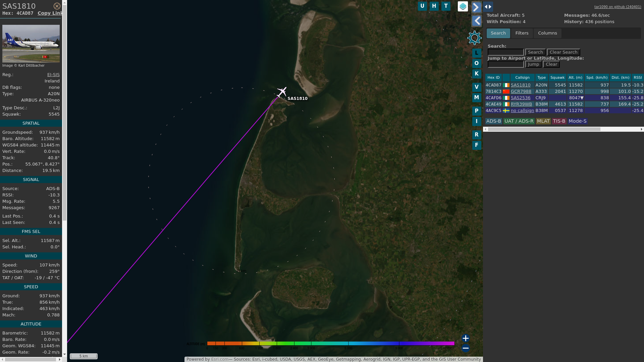
Task: Click the Sweden flag in 4AC9C5 row
Action: [x=506, y=111]
